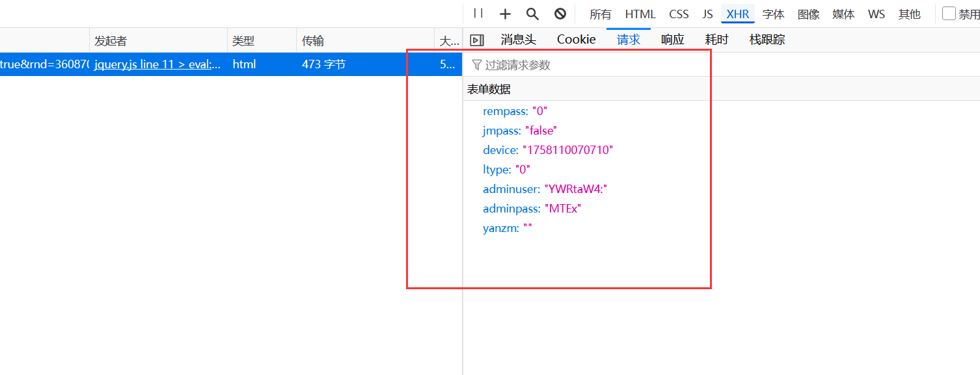Sort by the 发起者 column header
Screen dimensions: 980x375
click(158, 41)
